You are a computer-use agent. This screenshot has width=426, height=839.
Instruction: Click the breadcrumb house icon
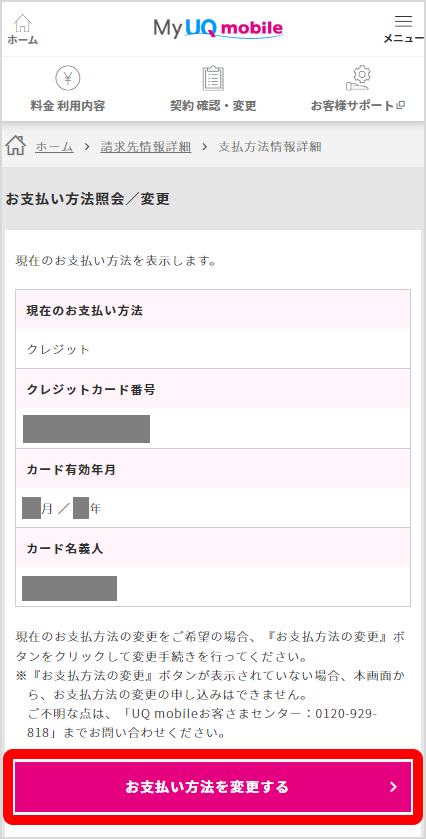pos(16,145)
